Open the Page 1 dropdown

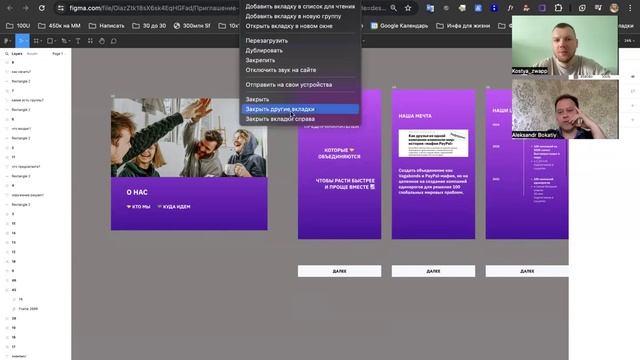(x=58, y=53)
